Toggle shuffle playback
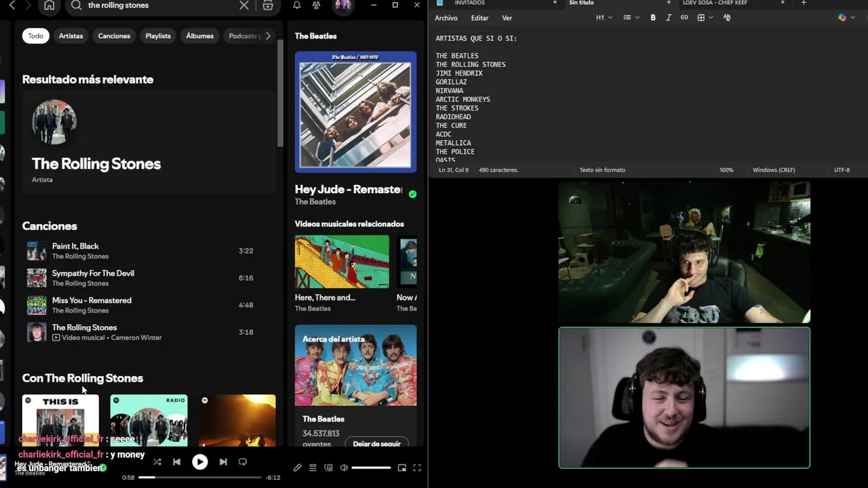 point(157,462)
